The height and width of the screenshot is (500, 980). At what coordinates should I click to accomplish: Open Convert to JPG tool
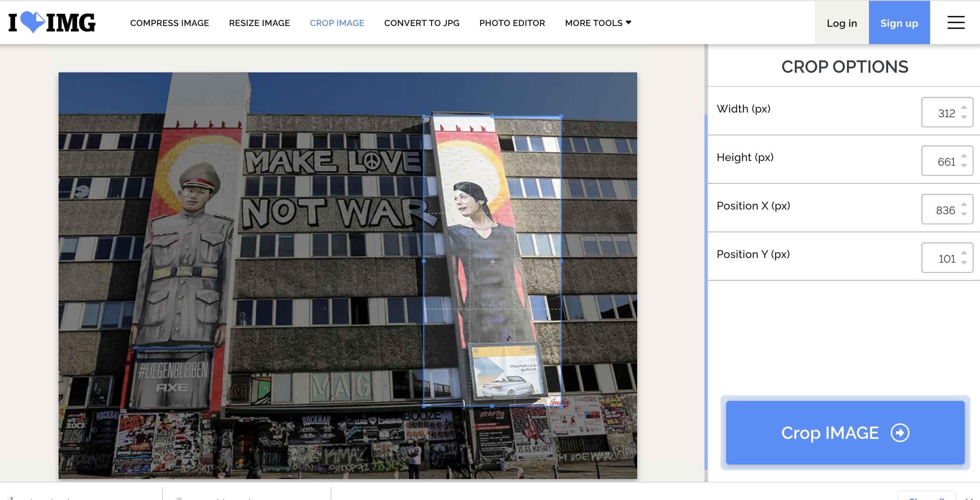422,23
